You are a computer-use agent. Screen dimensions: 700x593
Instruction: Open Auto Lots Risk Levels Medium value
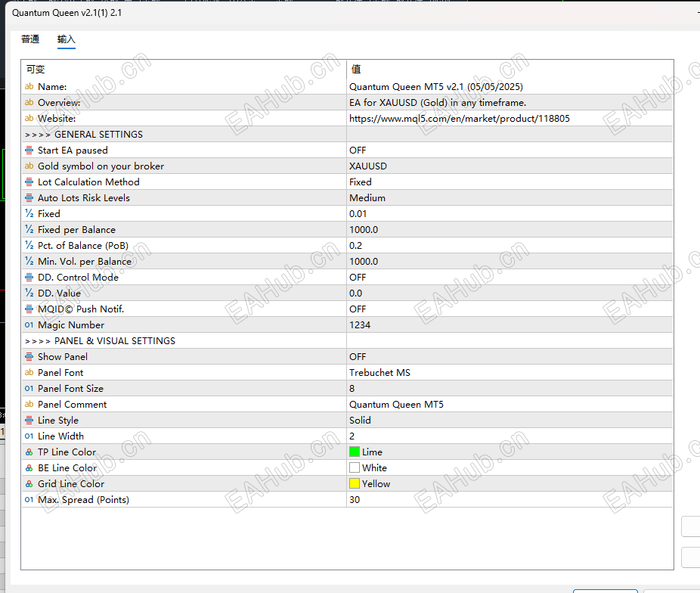[x=510, y=198]
